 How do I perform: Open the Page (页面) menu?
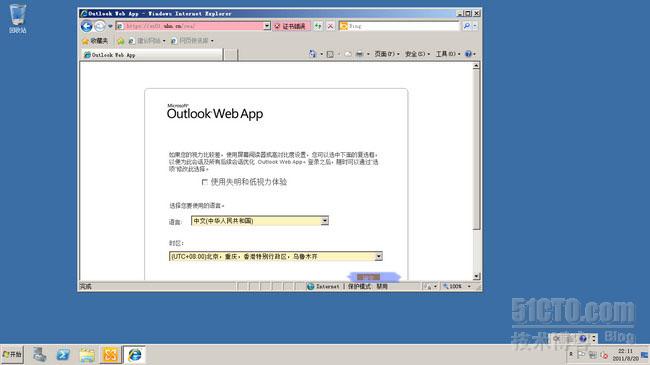pyautogui.click(x=387, y=54)
